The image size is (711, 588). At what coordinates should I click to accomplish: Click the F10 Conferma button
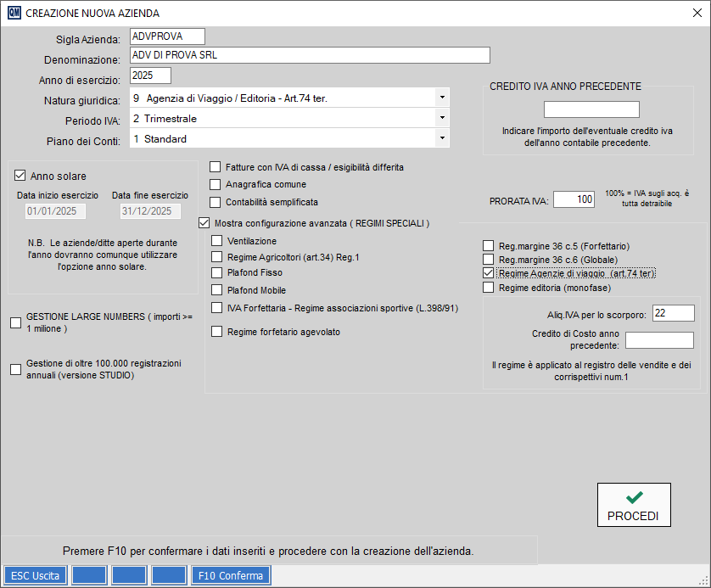tap(231, 575)
